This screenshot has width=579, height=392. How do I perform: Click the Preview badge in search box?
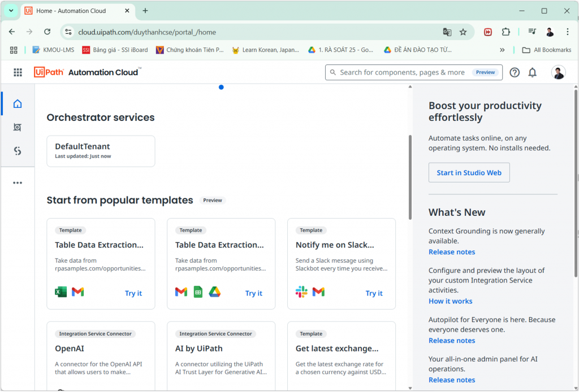tap(485, 72)
